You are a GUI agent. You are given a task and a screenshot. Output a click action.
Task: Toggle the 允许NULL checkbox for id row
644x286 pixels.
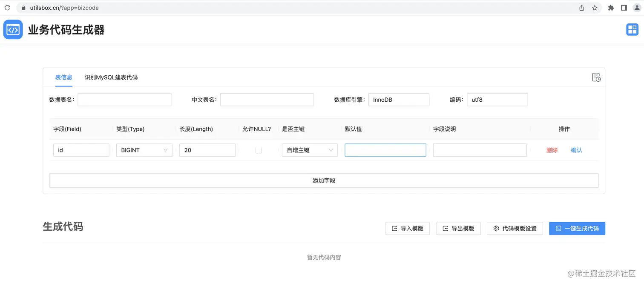click(259, 150)
